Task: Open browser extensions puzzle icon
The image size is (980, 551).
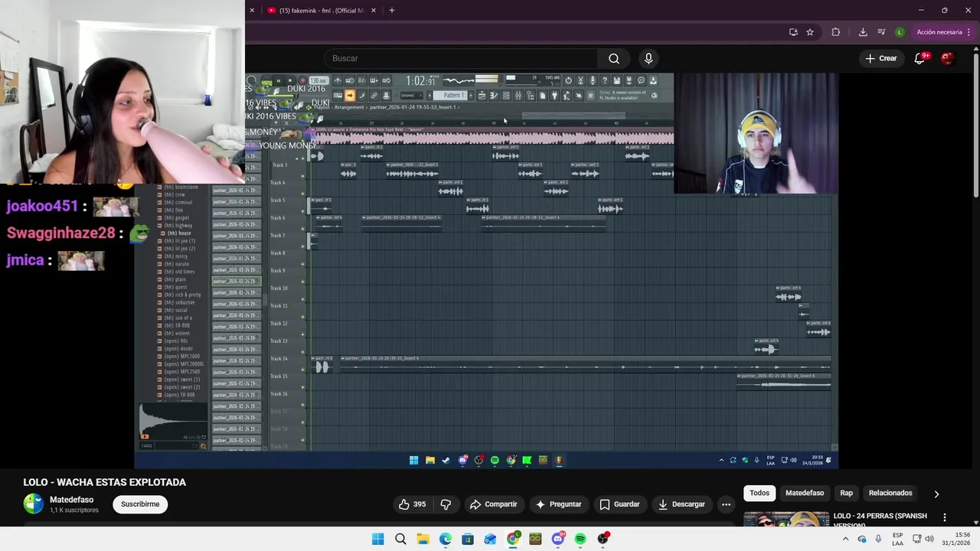Action: click(x=836, y=32)
